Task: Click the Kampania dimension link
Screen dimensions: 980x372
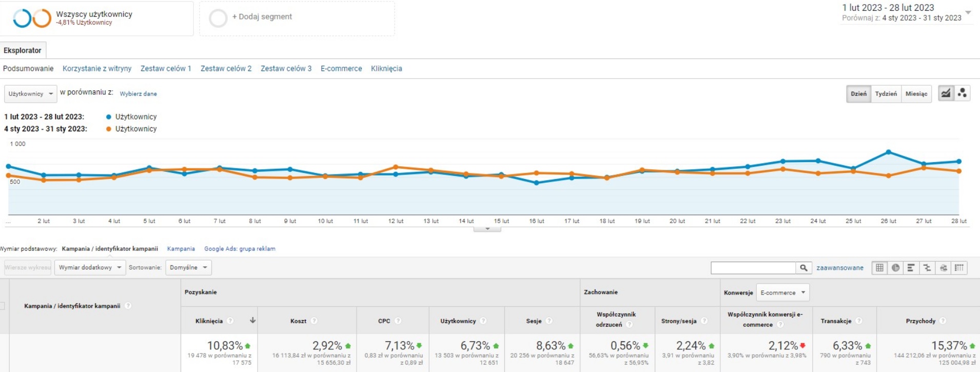Action: pos(181,249)
